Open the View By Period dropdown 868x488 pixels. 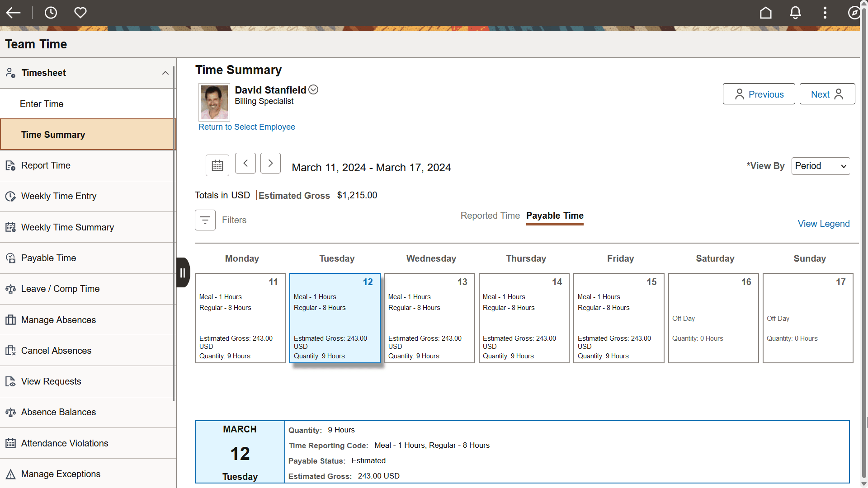click(x=820, y=166)
